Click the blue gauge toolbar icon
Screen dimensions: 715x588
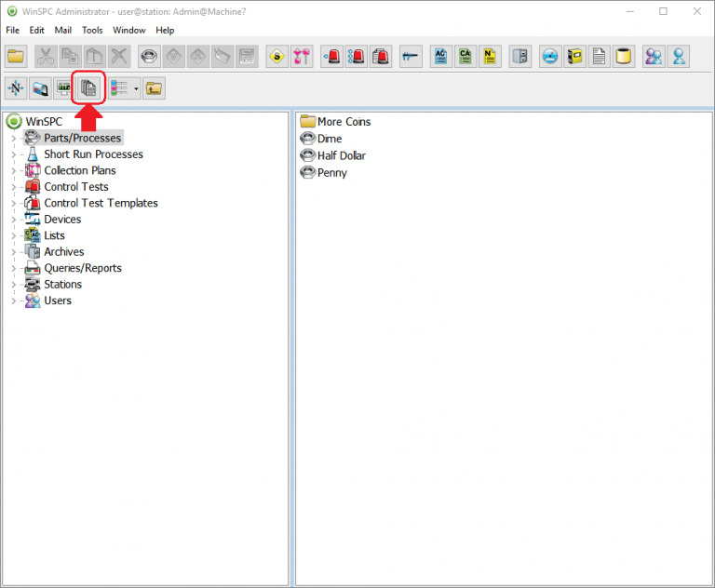[550, 57]
